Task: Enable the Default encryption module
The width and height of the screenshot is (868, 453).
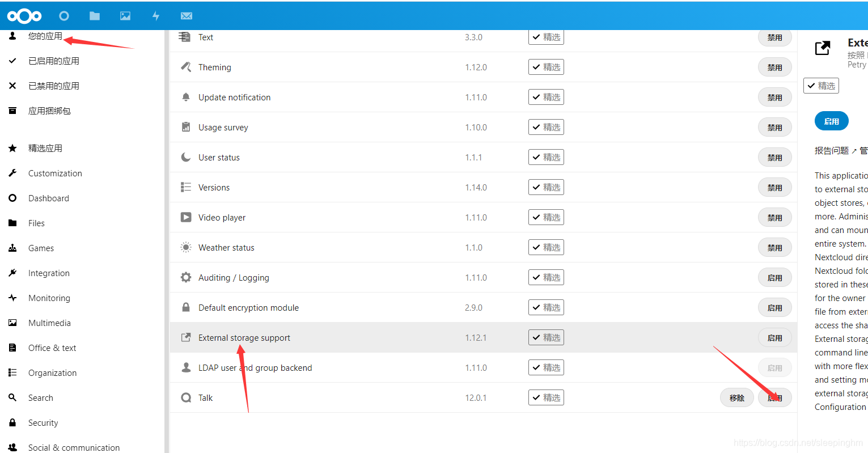Action: pos(775,308)
